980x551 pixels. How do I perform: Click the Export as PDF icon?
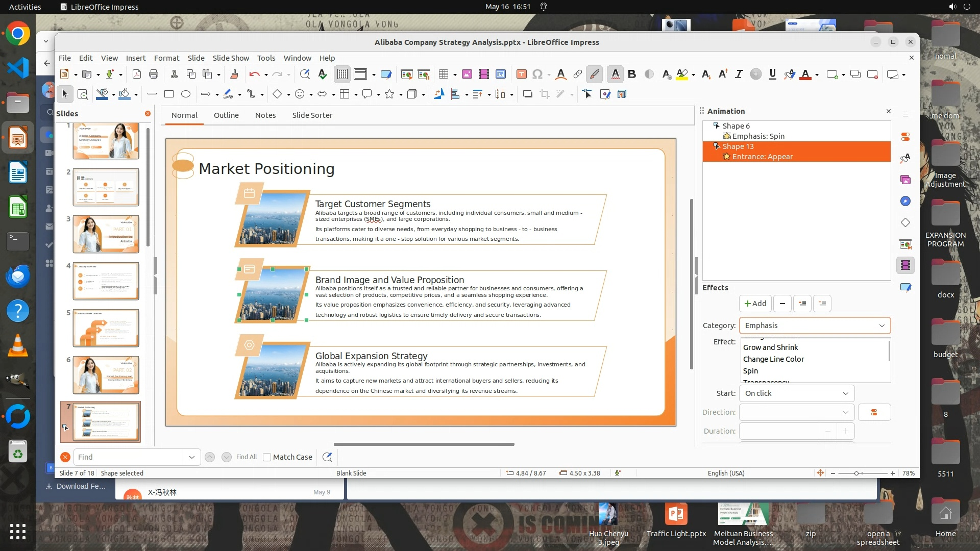tap(137, 74)
